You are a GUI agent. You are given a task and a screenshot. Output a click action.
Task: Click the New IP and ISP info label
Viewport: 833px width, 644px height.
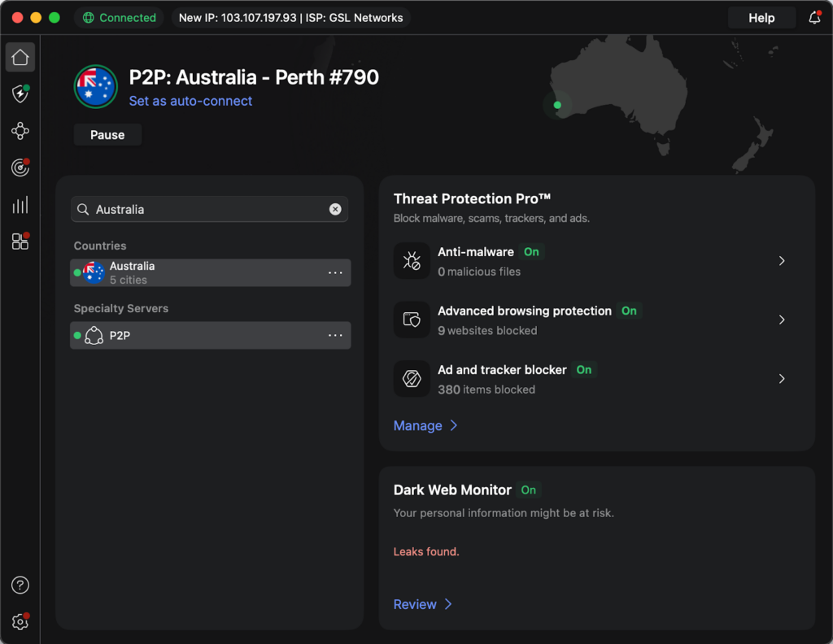coord(290,18)
